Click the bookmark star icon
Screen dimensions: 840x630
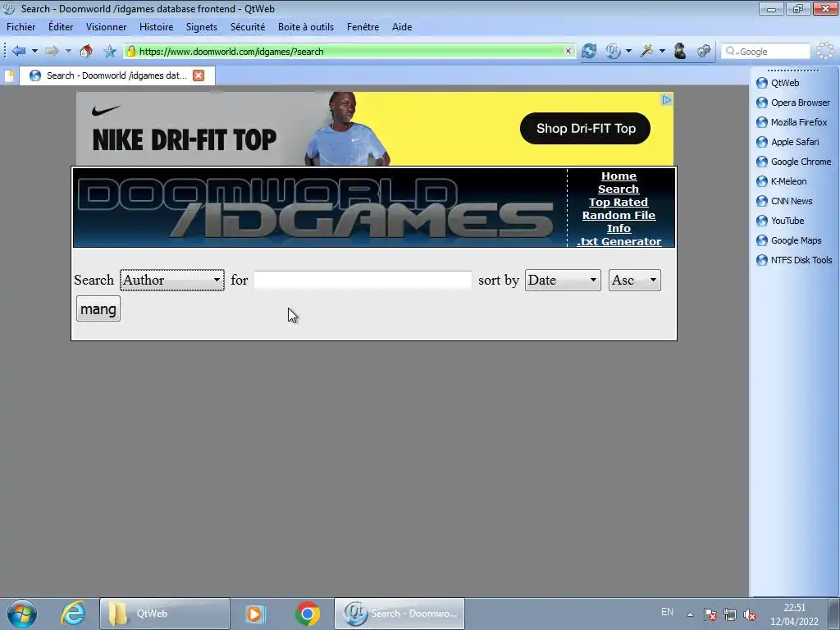click(110, 52)
